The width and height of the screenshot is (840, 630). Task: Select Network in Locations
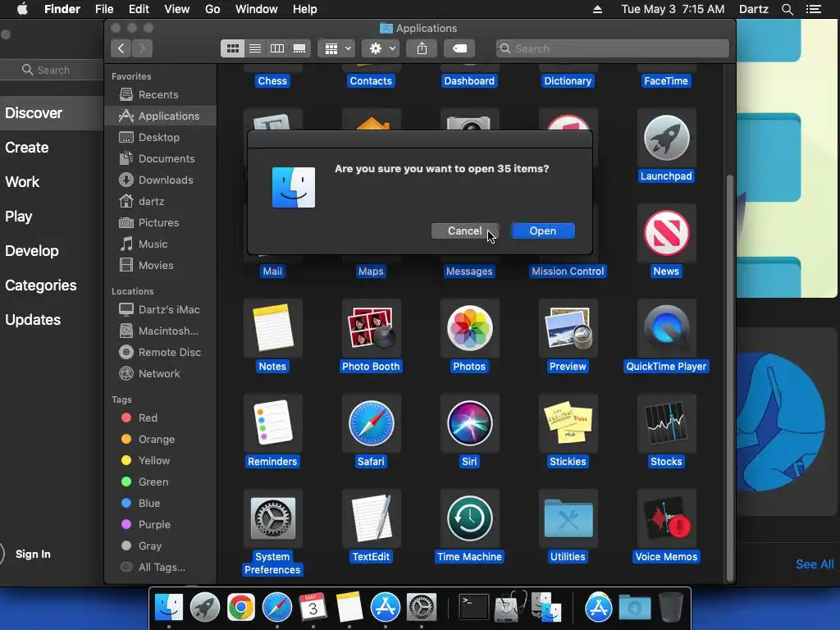tap(161, 374)
